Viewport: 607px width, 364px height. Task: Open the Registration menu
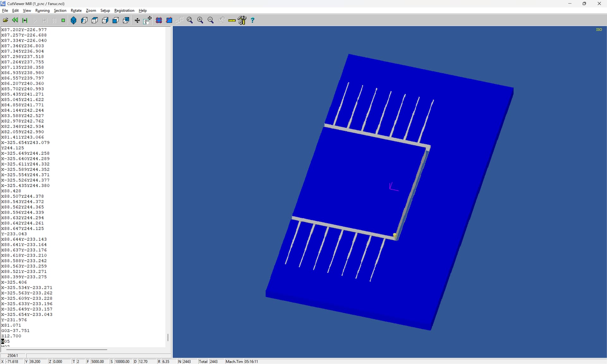tap(124, 10)
